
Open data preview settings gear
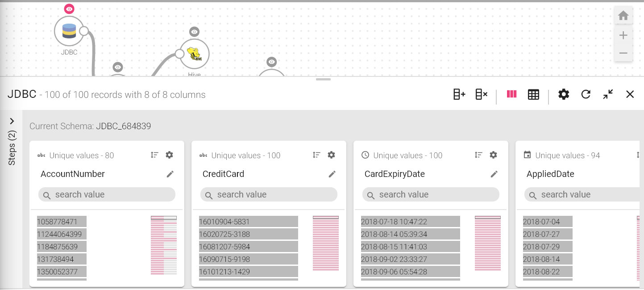pos(564,94)
